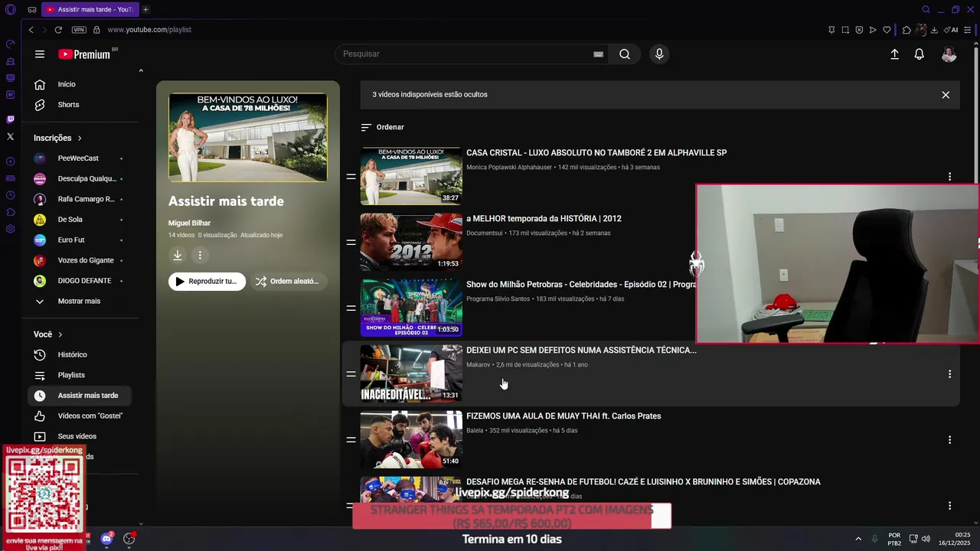Viewport: 980px width, 551px height.
Task: Open browser extensions puzzle icon
Action: click(x=906, y=30)
